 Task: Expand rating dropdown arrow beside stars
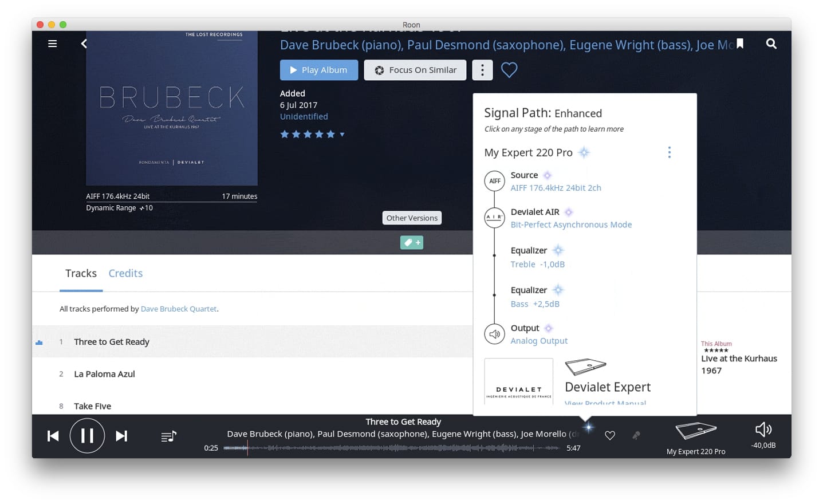(342, 135)
